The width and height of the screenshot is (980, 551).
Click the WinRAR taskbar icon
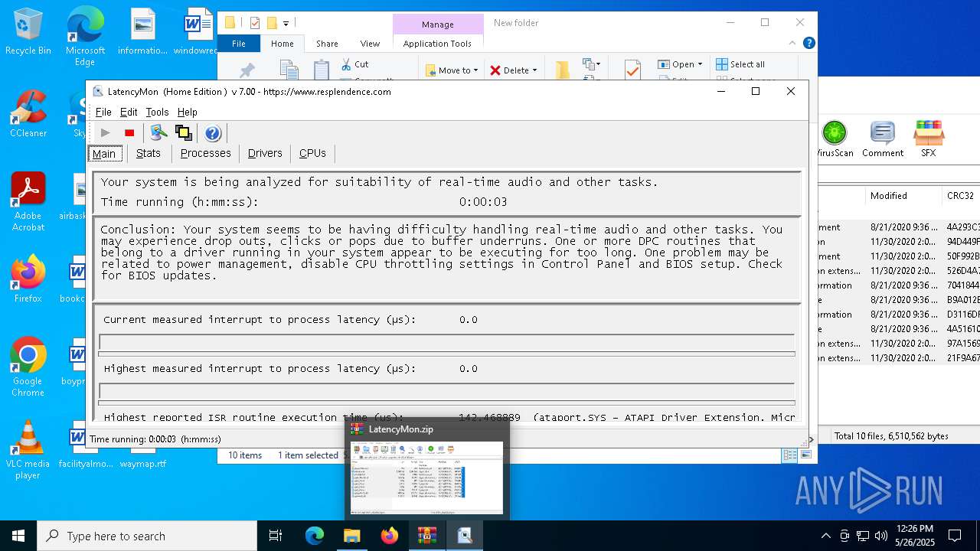(x=427, y=536)
